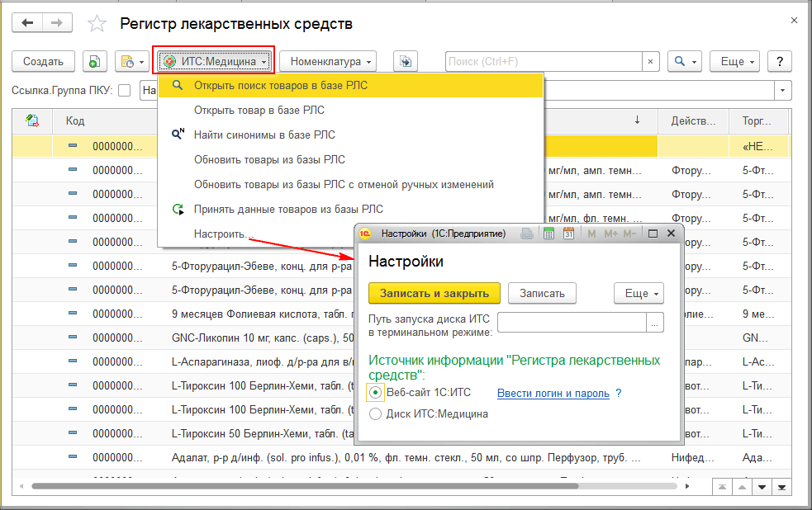The image size is (812, 510).
Task: Maximize the Настройки dialog
Action: [653, 234]
